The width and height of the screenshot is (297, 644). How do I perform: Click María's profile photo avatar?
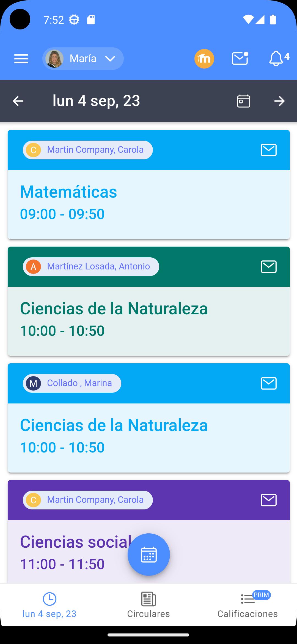pyautogui.click(x=54, y=59)
